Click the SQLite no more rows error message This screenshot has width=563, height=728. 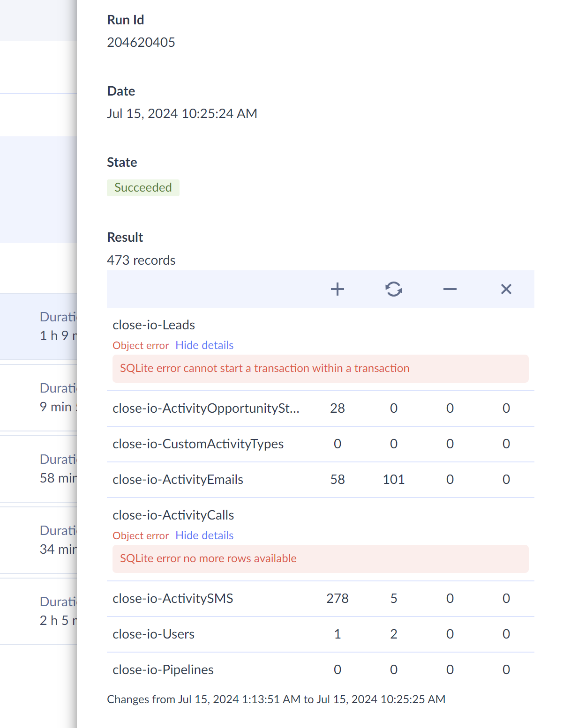(208, 558)
